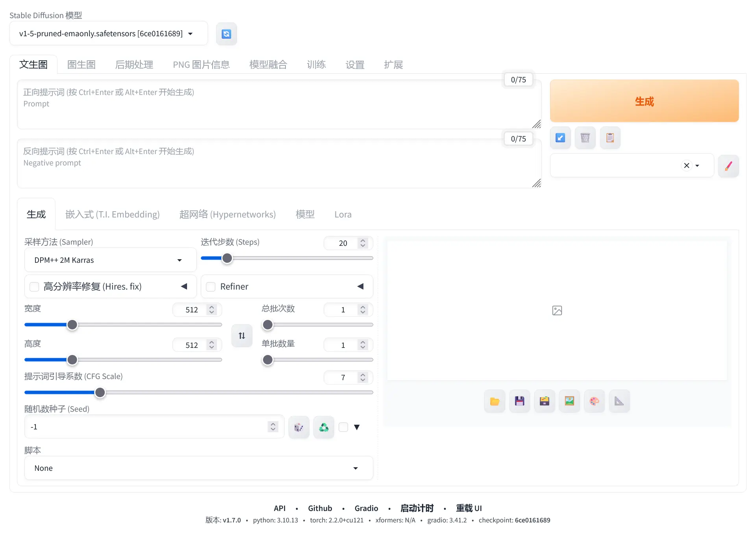Refresh the Stable Diffusion checkpoint list

click(226, 34)
